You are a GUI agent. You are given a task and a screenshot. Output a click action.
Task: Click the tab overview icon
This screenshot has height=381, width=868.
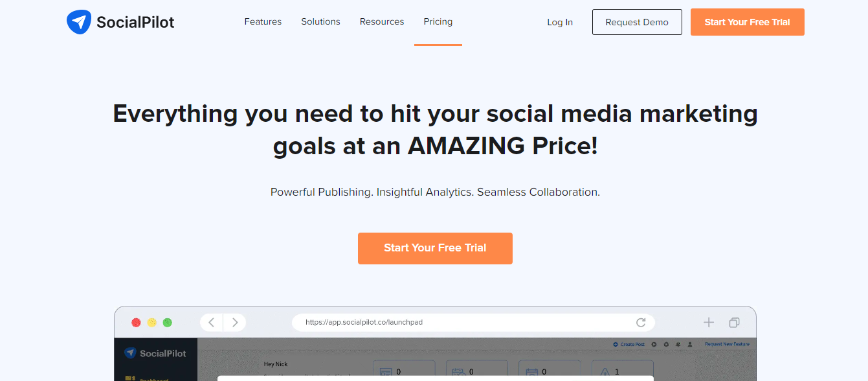pyautogui.click(x=734, y=322)
